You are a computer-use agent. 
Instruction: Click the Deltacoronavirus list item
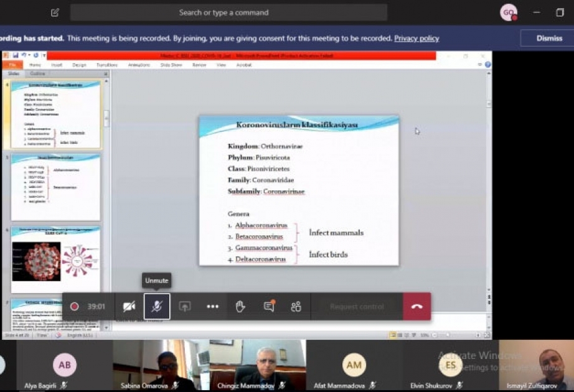click(260, 259)
